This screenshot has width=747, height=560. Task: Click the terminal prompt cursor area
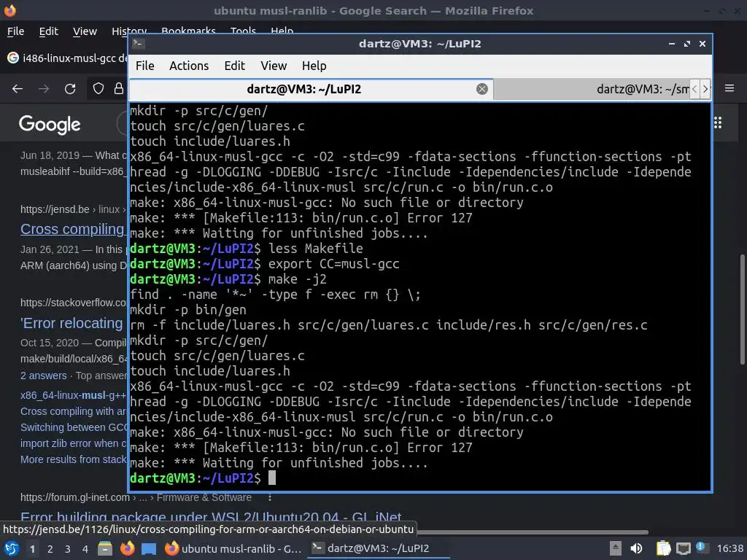pyautogui.click(x=272, y=478)
